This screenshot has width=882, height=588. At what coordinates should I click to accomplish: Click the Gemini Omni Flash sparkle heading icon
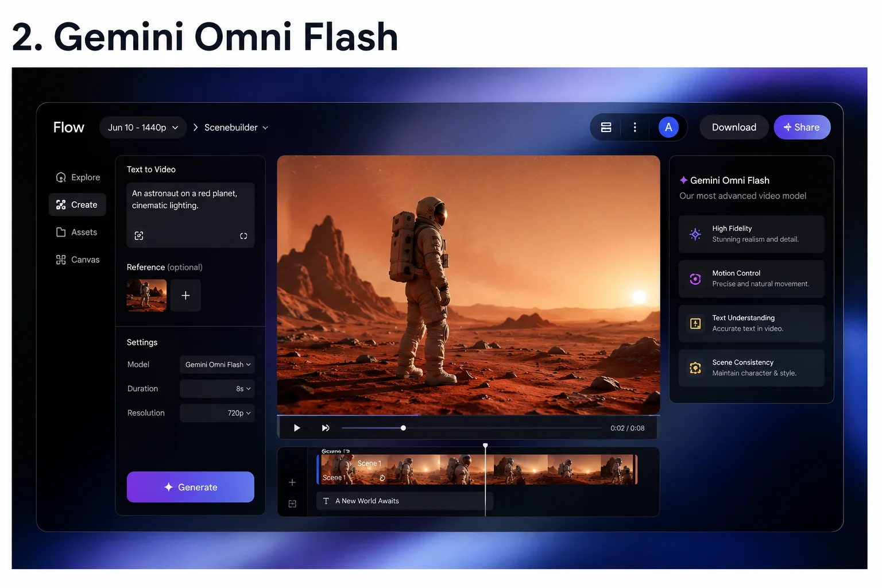pyautogui.click(x=683, y=180)
